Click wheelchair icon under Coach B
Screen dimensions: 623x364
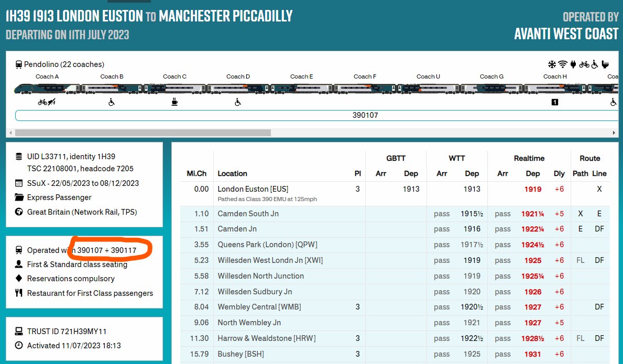[112, 103]
